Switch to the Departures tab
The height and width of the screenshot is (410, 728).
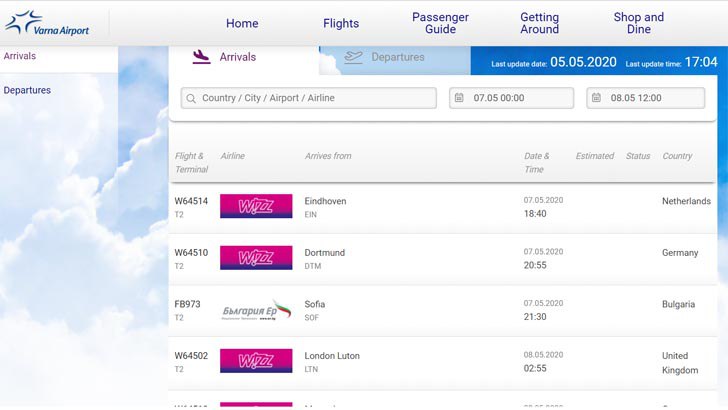click(395, 58)
